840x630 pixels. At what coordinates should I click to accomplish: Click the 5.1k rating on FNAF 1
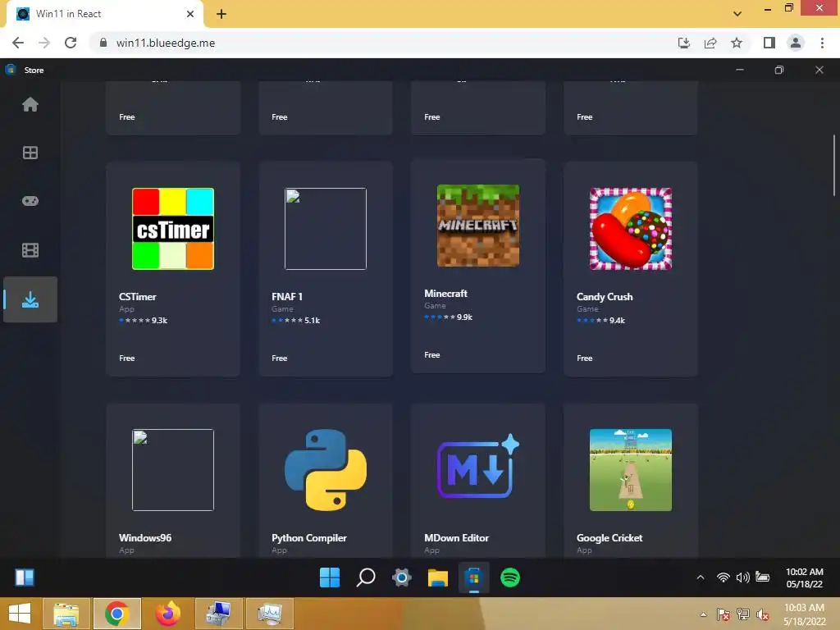coord(313,321)
